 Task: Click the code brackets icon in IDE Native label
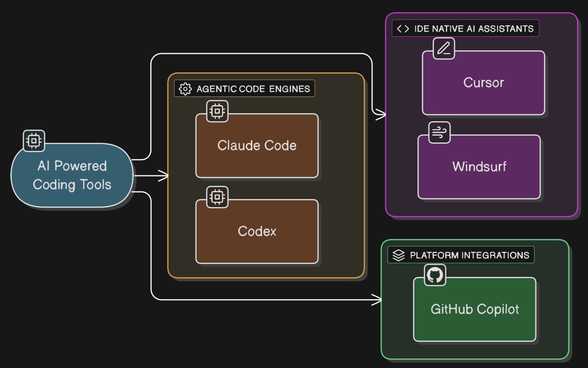(403, 29)
